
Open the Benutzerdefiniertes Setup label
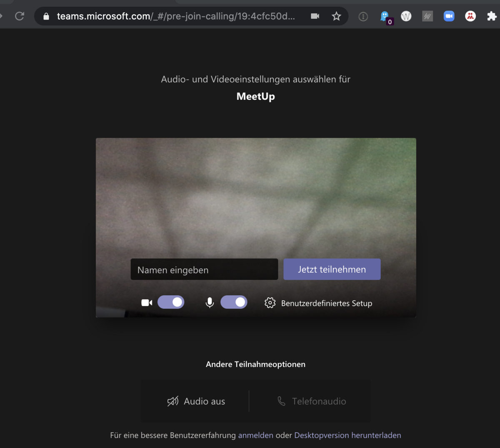point(326,304)
